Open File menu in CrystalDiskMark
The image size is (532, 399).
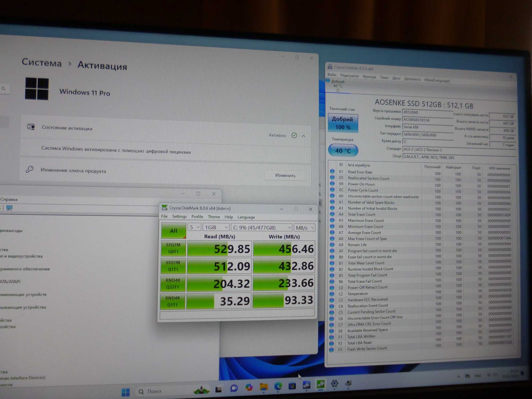tap(164, 216)
